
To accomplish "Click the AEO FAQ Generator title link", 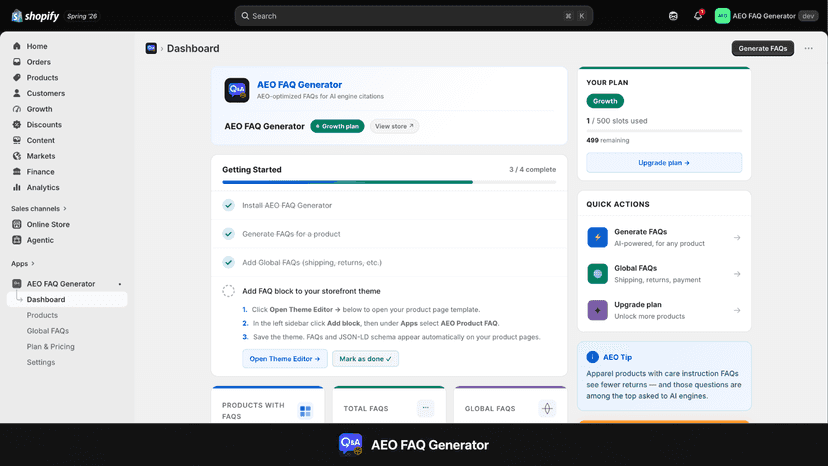I will pos(299,85).
